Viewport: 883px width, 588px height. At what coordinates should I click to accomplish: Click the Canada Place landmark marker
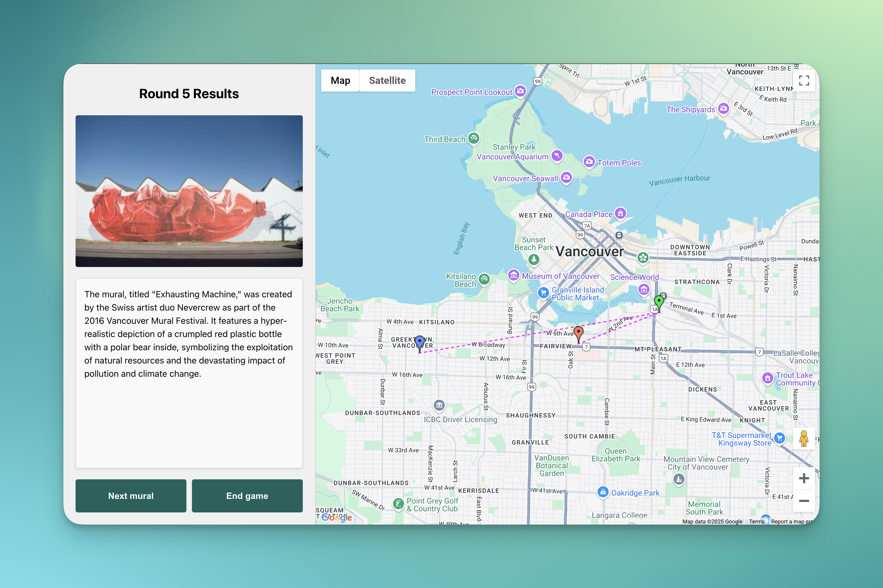tap(620, 213)
